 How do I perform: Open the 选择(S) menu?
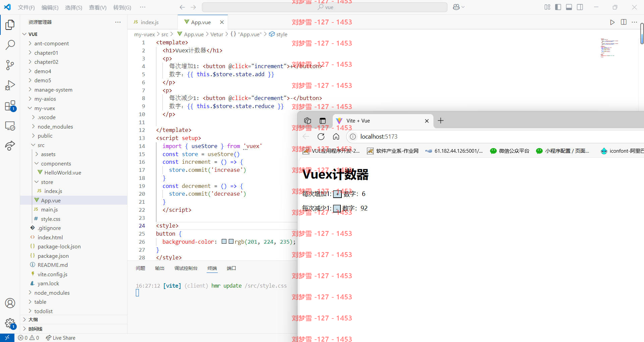tap(73, 7)
